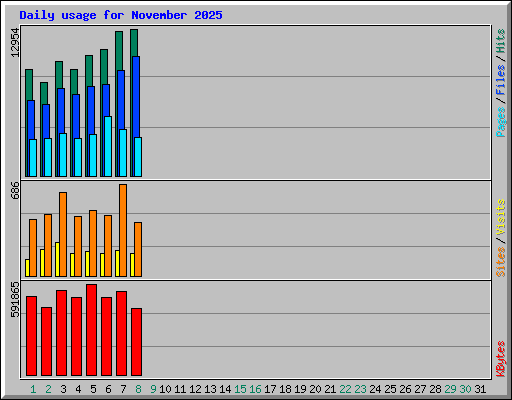Click the 'Visits' legend label
Viewport: 512px width, 400px height.
point(501,217)
